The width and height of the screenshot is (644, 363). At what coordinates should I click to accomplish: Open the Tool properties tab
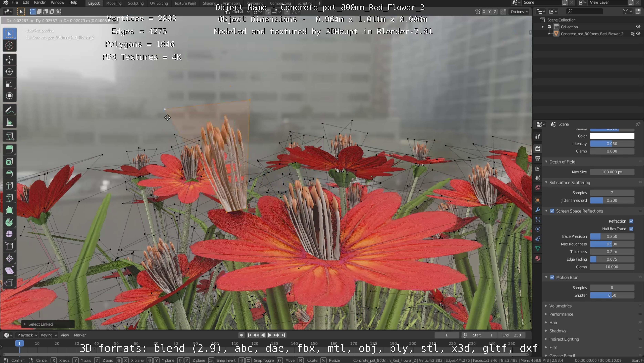tap(538, 136)
